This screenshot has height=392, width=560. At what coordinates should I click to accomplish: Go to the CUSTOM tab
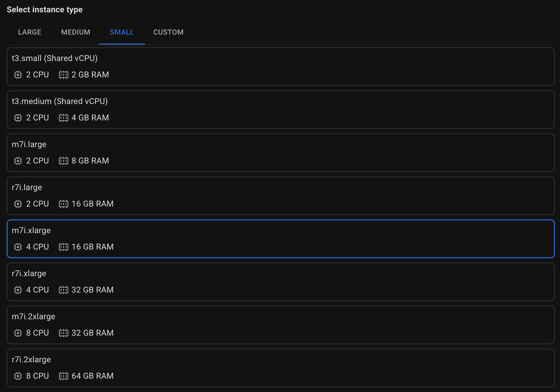(168, 32)
